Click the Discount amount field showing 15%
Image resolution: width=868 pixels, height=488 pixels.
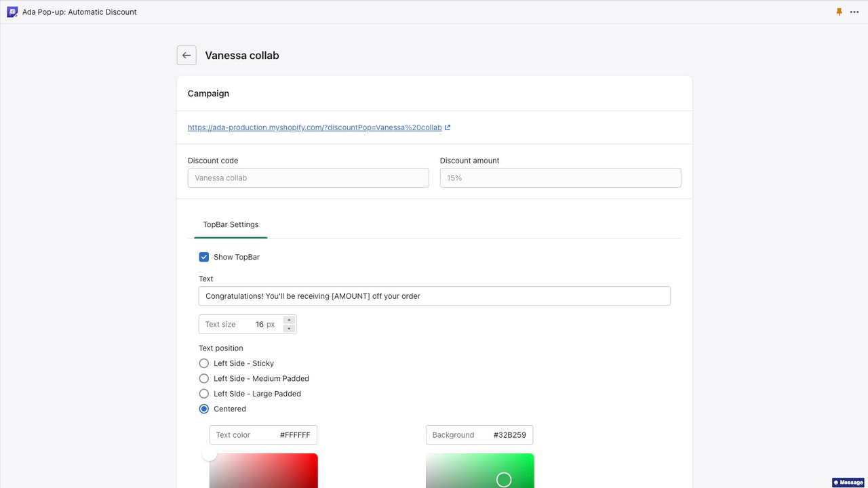(560, 178)
